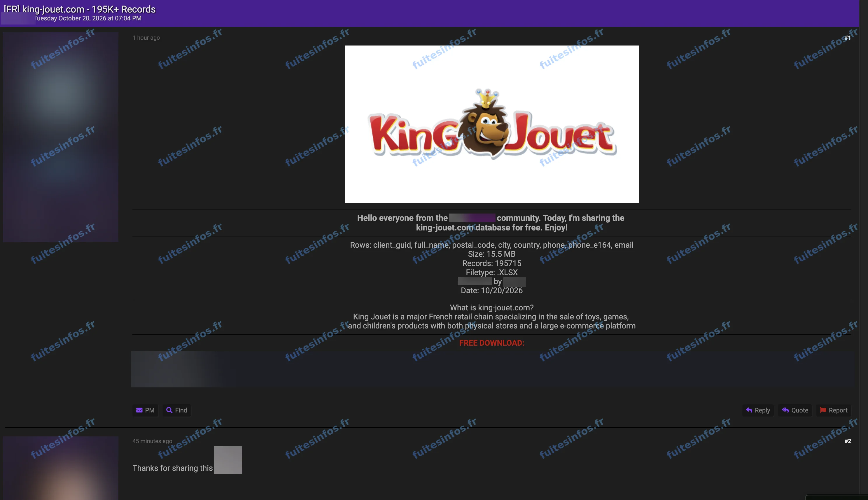Click the Find magnifier icon

169,410
